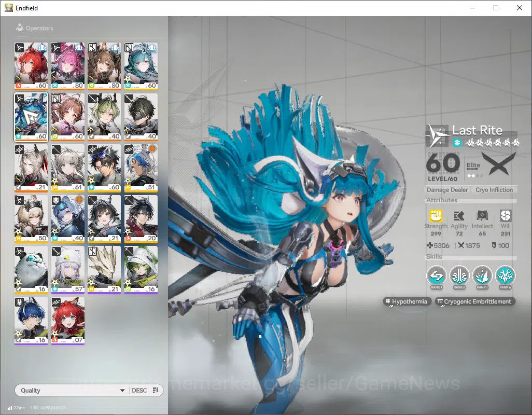532x415 pixels.
Task: Select the red-haired operator card level 60
Action: pyautogui.click(x=31, y=66)
